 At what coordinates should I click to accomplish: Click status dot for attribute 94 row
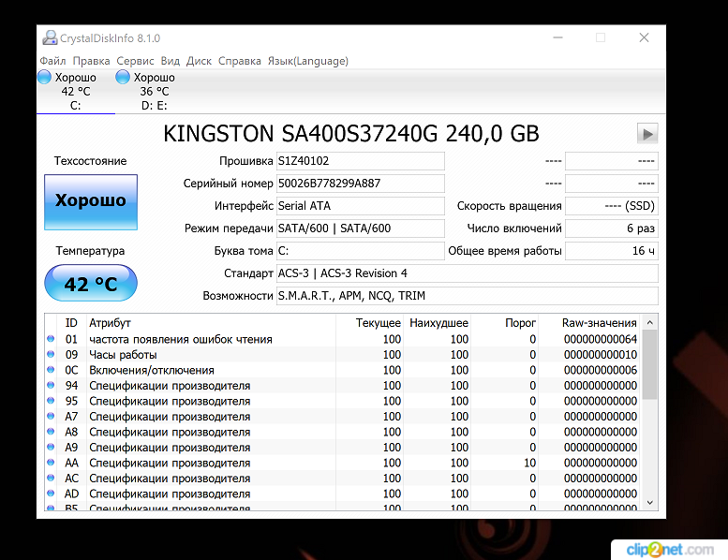point(51,385)
